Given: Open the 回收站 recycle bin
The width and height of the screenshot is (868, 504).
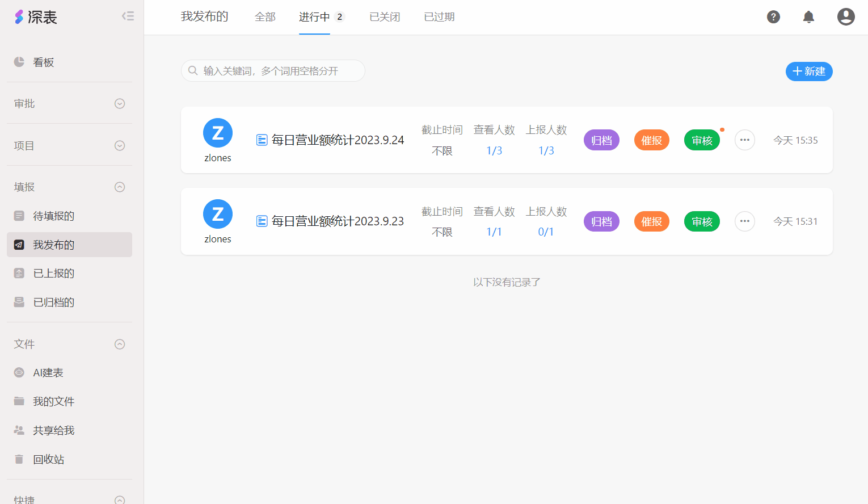Looking at the screenshot, I should coord(48,459).
